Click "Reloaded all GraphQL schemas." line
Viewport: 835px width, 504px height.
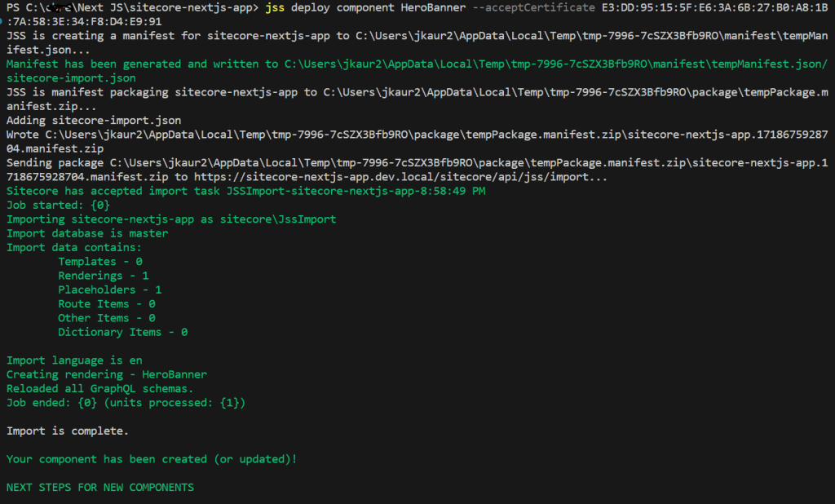tap(100, 388)
